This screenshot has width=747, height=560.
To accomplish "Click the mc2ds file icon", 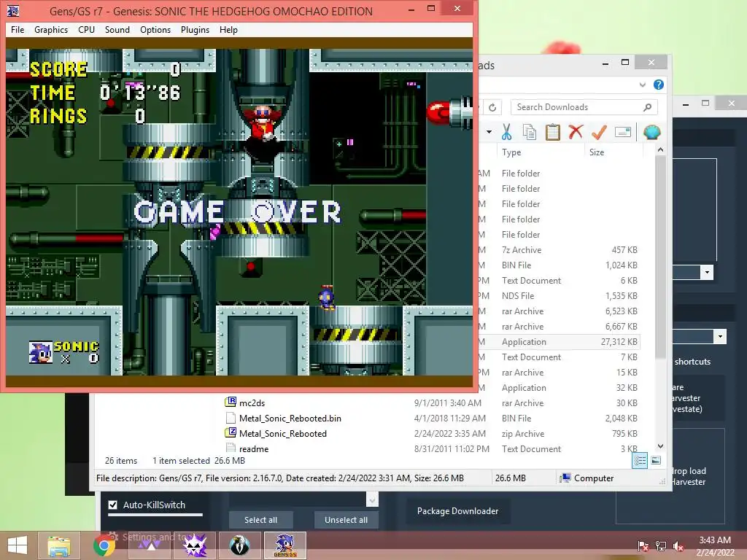I will point(231,402).
